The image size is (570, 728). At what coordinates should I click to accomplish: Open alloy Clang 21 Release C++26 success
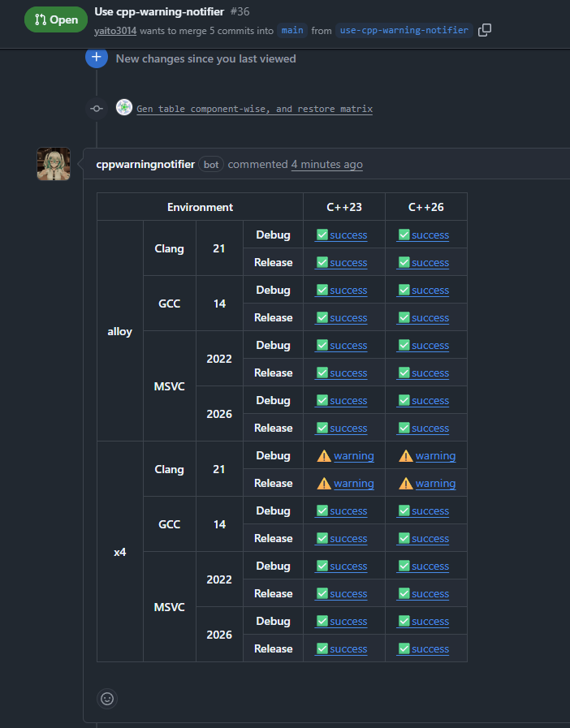(423, 262)
